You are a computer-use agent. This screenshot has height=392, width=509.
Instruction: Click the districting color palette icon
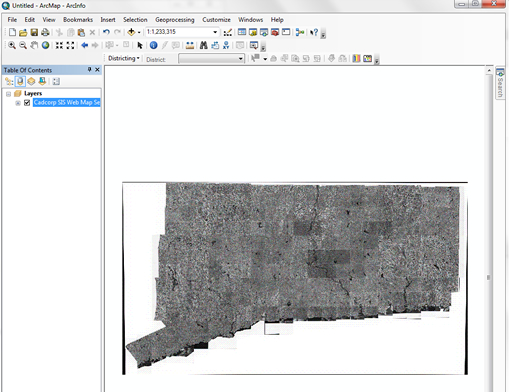356,59
